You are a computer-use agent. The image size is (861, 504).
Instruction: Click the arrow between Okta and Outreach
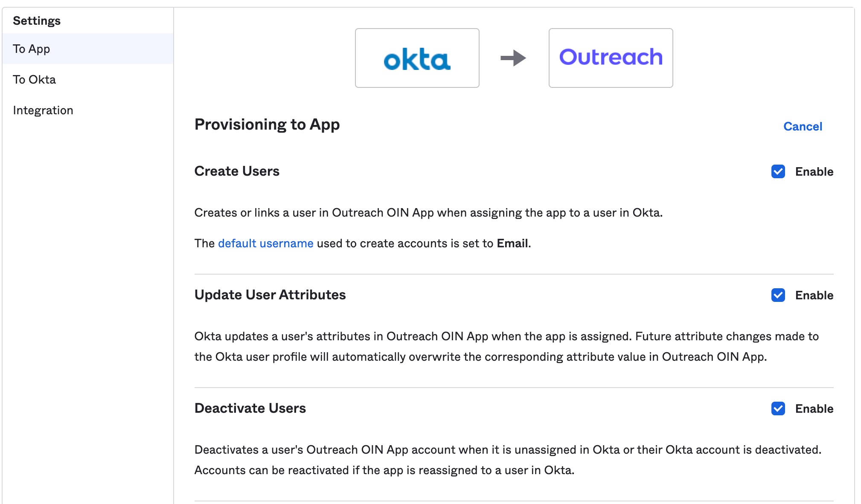point(513,58)
